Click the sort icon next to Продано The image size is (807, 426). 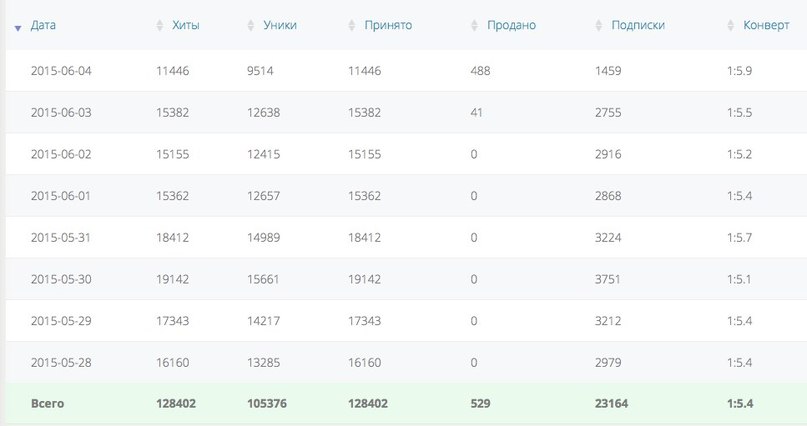(x=475, y=25)
